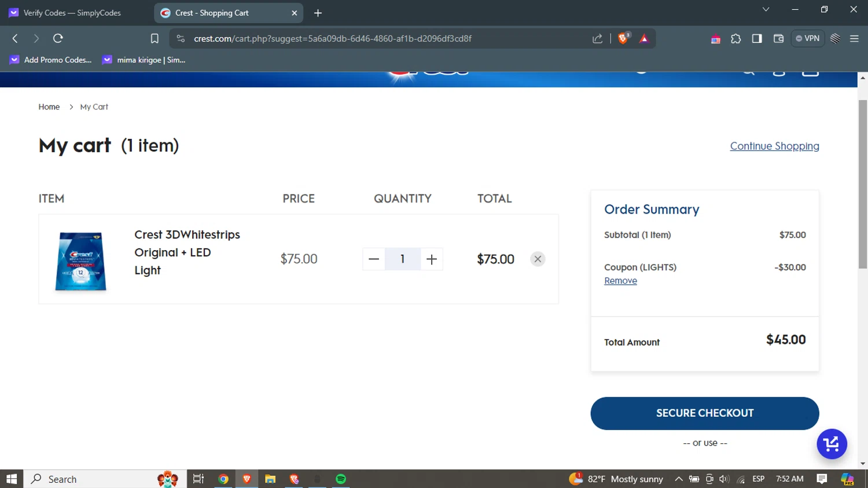Image resolution: width=868 pixels, height=488 pixels.
Task: Open File Explorer from the taskbar
Action: pyautogui.click(x=270, y=479)
